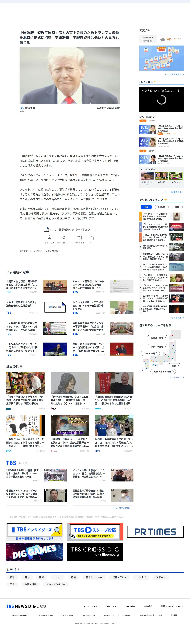Click the もっと知りたい magnifier reaction icon

pyautogui.click(x=64, y=238)
